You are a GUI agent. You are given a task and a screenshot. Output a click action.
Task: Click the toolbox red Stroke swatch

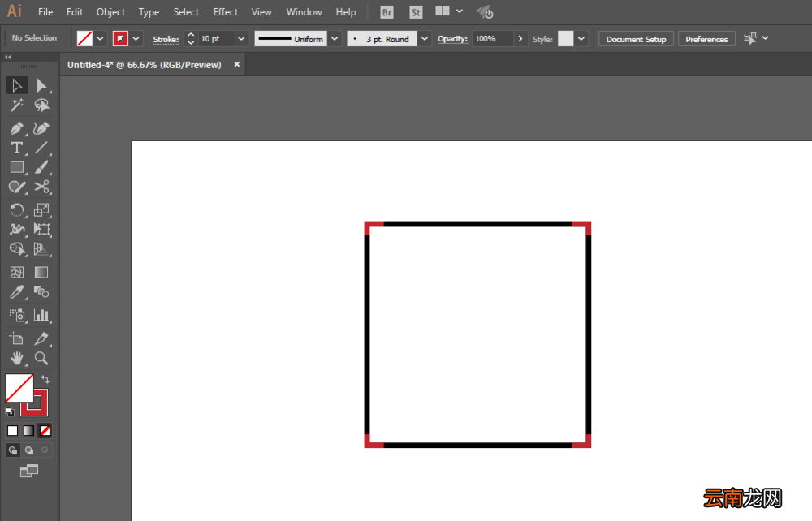pyautogui.click(x=41, y=409)
